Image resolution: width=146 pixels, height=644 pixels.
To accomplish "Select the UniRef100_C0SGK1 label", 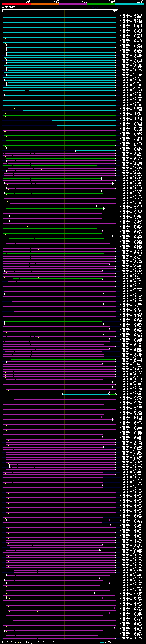I will [x=131, y=228].
